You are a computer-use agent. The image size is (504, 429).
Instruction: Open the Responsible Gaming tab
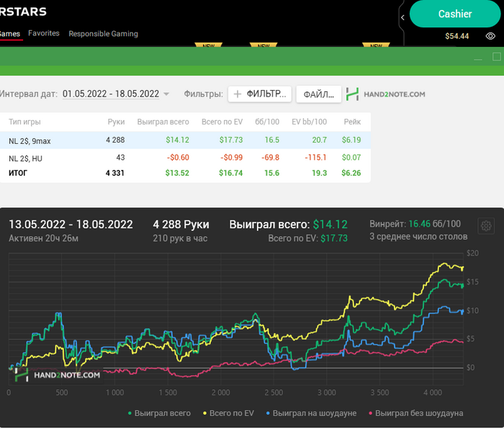click(103, 33)
